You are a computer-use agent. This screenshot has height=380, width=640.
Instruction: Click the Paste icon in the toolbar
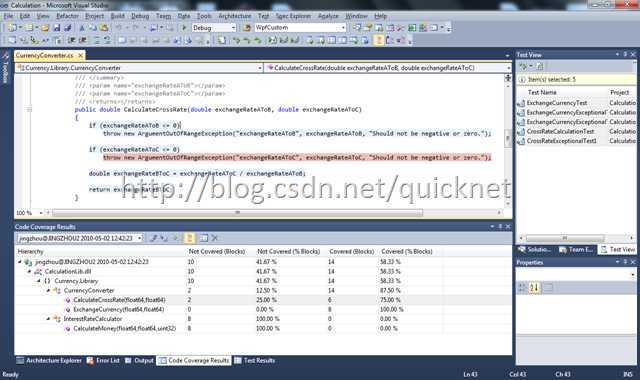coord(104,28)
